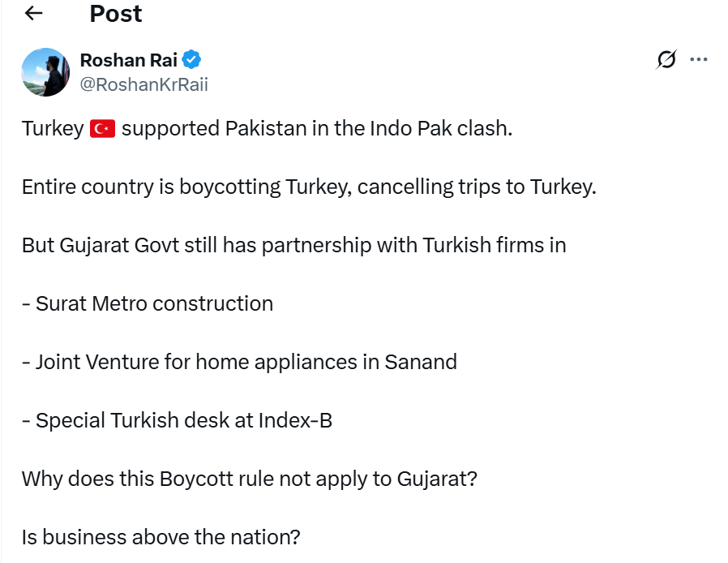Click the 'Why does this Boycott rule' question
The image size is (728, 563).
tap(249, 479)
